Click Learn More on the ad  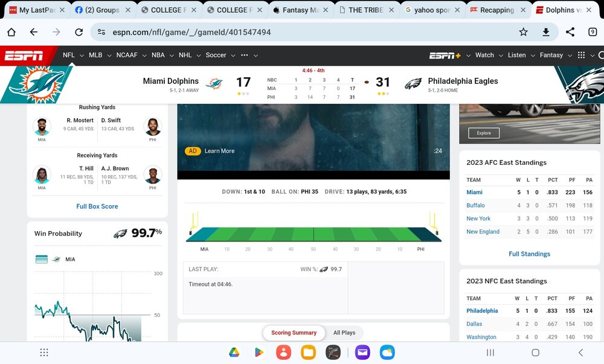tap(220, 151)
